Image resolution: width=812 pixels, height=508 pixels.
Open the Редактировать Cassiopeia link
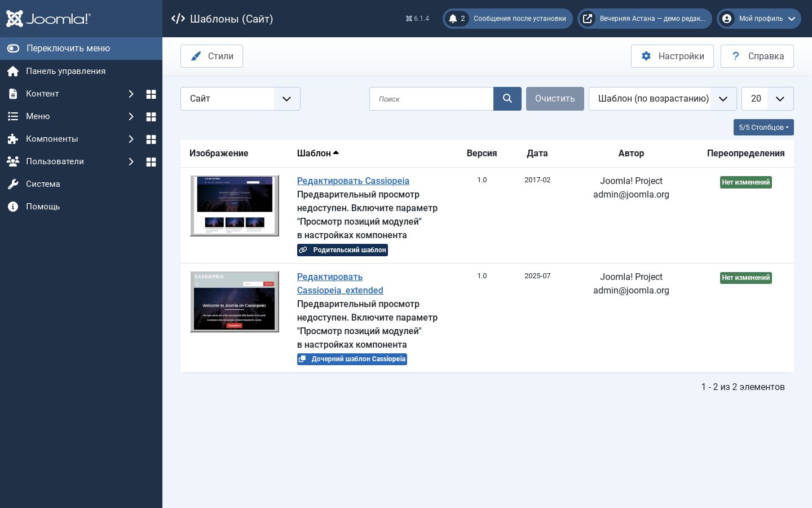point(353,181)
